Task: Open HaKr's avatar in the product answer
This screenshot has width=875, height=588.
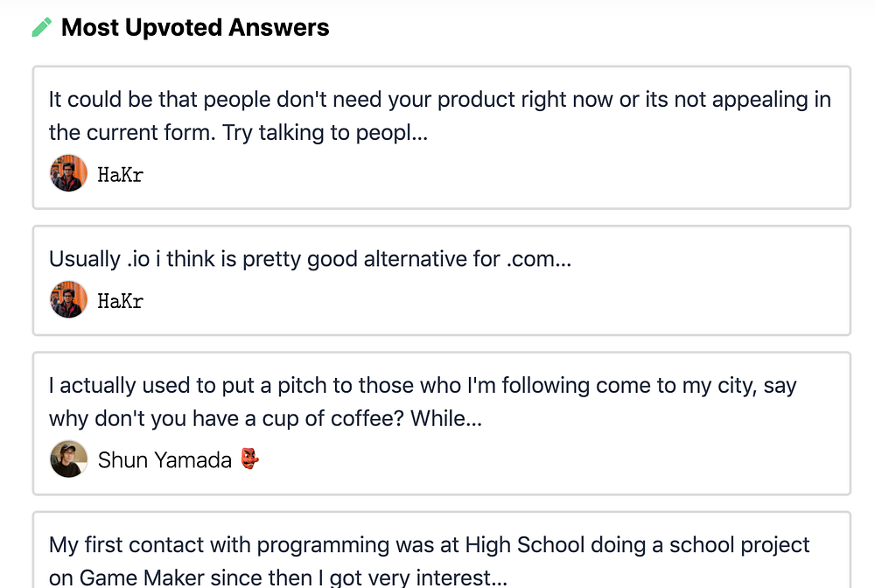Action: 68,173
